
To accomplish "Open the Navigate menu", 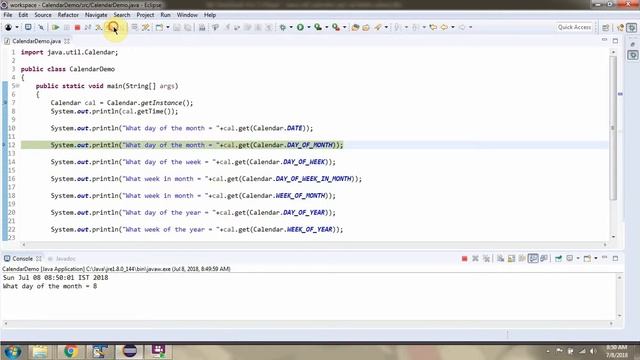I will pos(96,15).
